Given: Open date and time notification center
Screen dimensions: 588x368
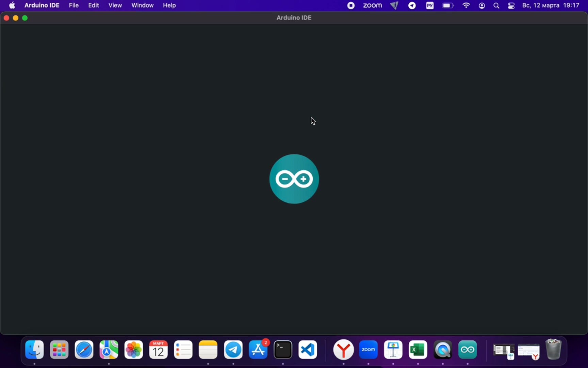Looking at the screenshot, I should (x=551, y=5).
